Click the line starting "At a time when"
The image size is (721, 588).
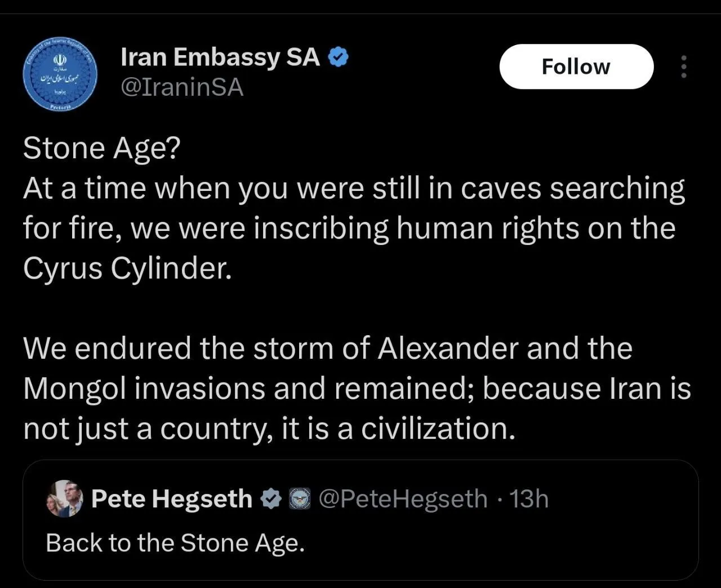point(354,188)
